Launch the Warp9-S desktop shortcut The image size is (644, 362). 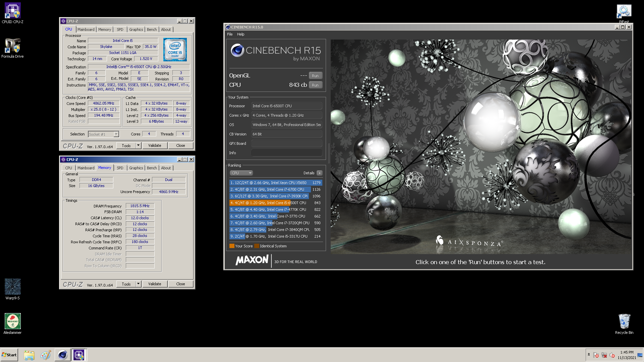click(x=12, y=289)
